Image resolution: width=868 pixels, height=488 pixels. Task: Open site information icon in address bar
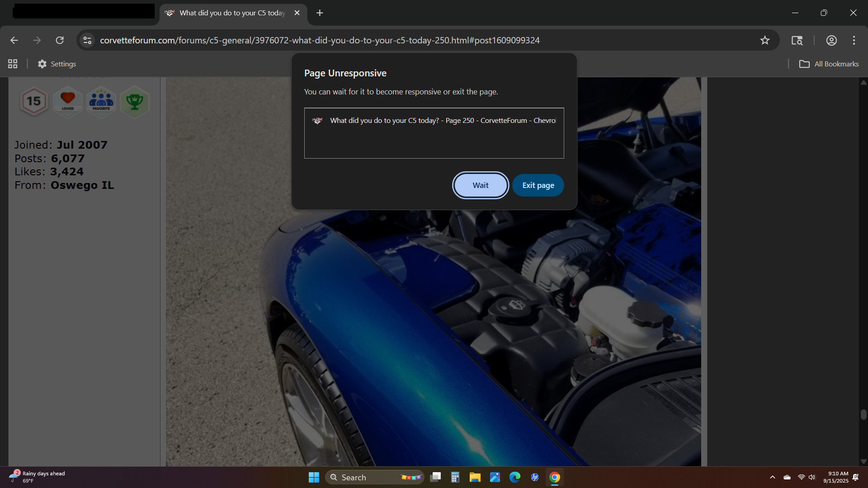click(87, 40)
